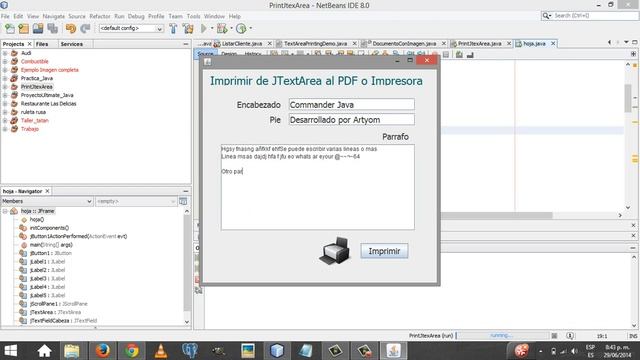Close the hoja.java editor tab

[553, 44]
